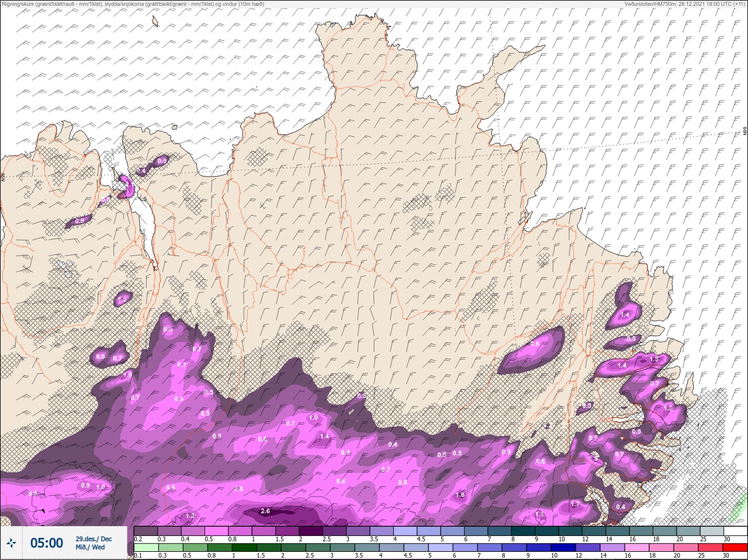748x560 pixels.
Task: Click the '0.2' label on the upper legend scale
Action: [138, 539]
